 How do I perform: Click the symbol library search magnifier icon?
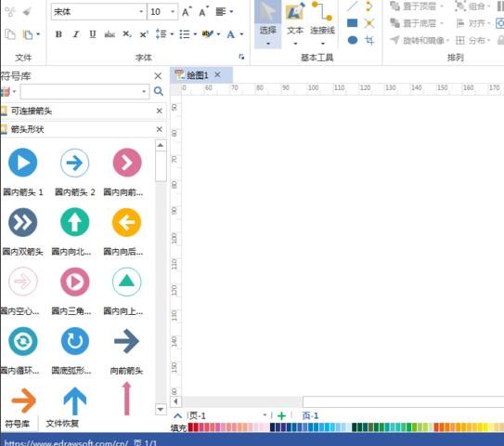159,91
